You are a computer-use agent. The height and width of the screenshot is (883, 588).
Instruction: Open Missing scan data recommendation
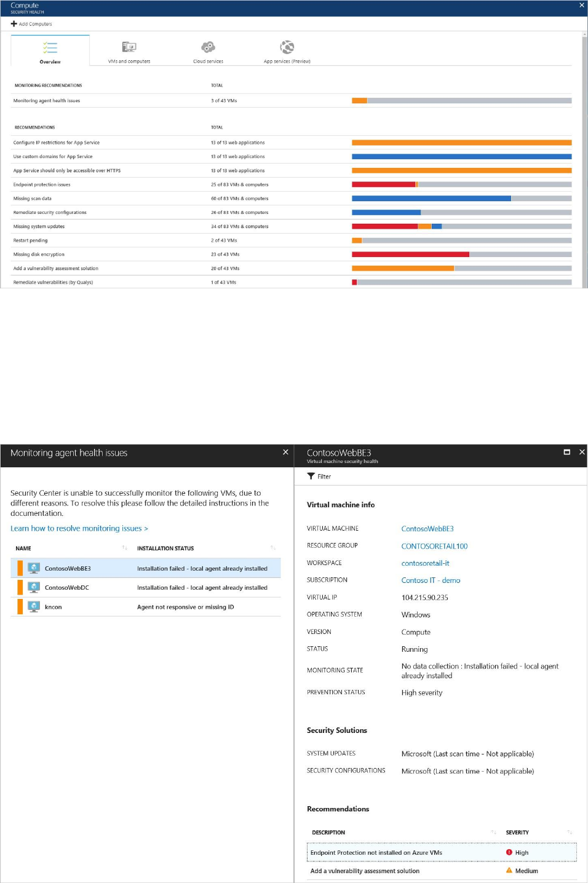[292, 199]
